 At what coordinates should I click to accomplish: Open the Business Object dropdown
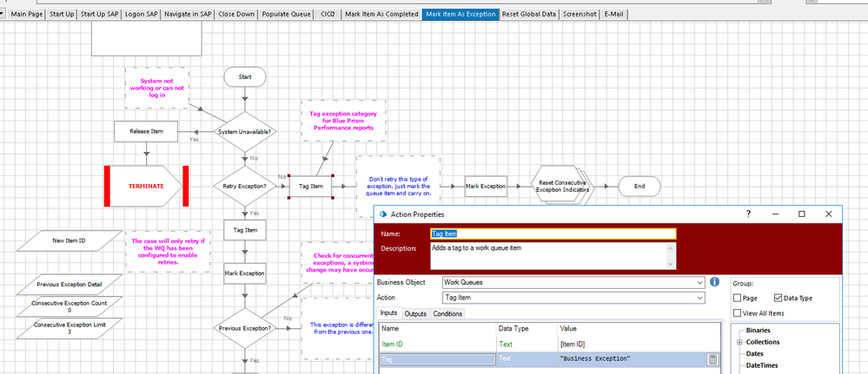[699, 282]
